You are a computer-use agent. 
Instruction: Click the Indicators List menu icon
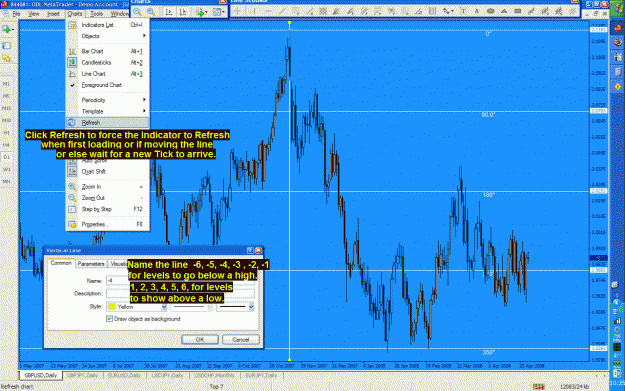pyautogui.click(x=72, y=25)
